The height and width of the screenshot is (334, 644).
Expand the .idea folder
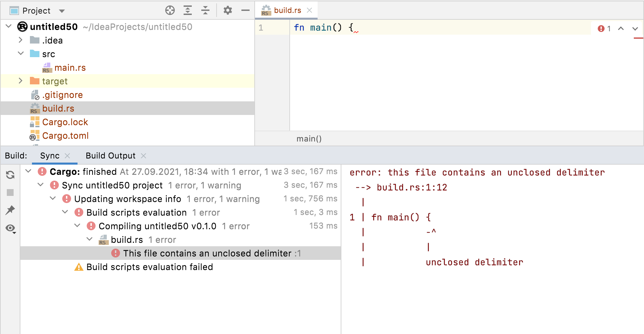point(20,40)
